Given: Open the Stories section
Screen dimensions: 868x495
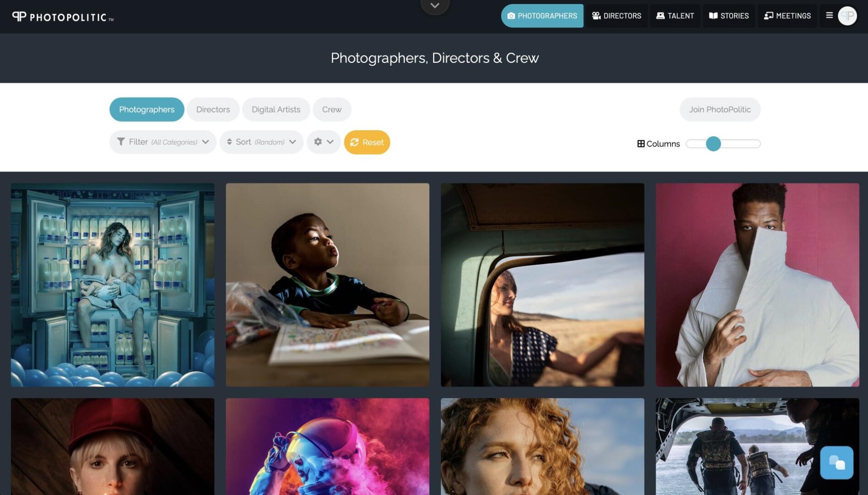Looking at the screenshot, I should [729, 16].
